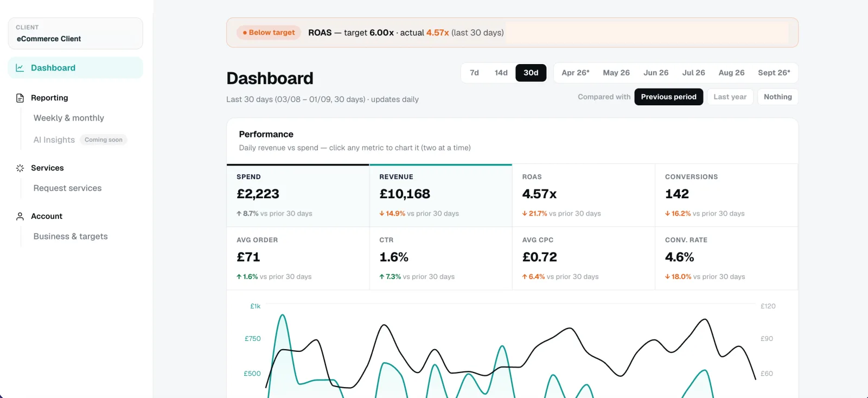
Task: Click the Dashboard chart icon in sidebar
Action: click(20, 68)
